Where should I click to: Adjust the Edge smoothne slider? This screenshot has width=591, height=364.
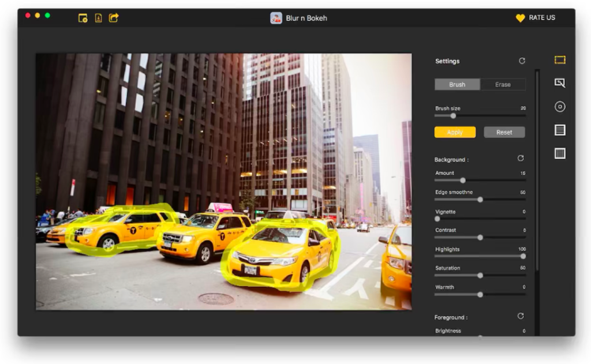click(480, 200)
